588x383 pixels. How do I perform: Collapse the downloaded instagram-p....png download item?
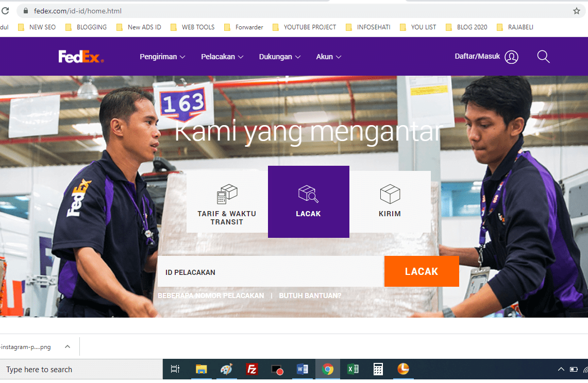(x=67, y=346)
